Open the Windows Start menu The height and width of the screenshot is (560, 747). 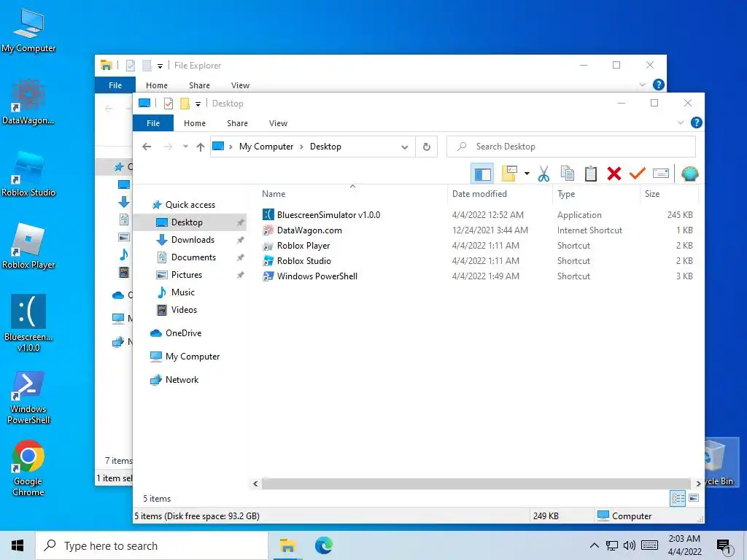[18, 545]
